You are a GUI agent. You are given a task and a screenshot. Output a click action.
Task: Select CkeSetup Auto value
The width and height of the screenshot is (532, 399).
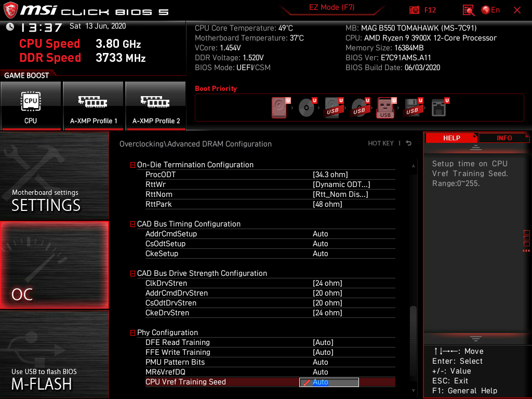(320, 254)
